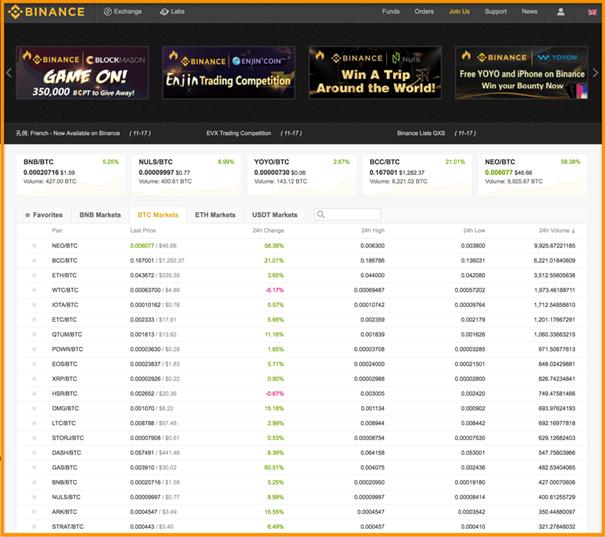Favorite the NEO/BTC pair star
The height and width of the screenshot is (537, 605).
click(x=34, y=245)
